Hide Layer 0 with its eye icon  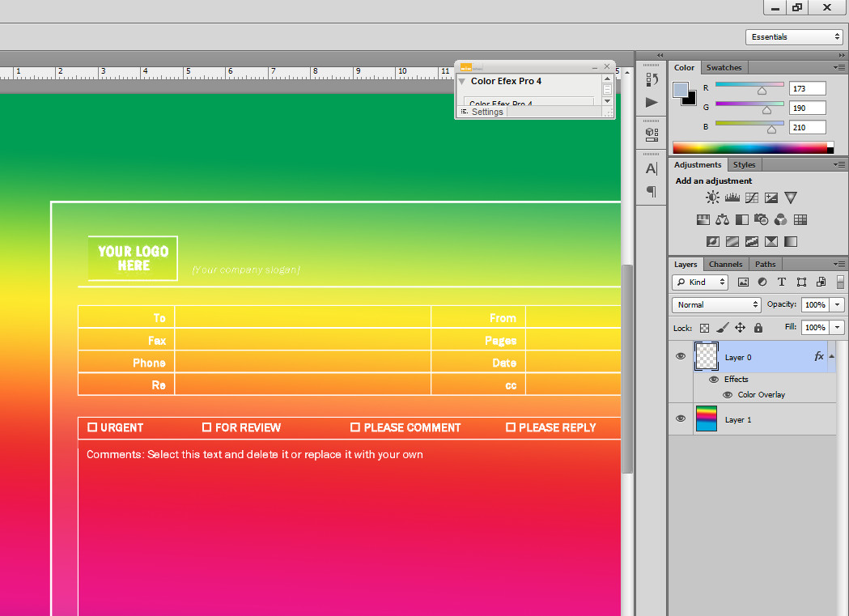[681, 356]
